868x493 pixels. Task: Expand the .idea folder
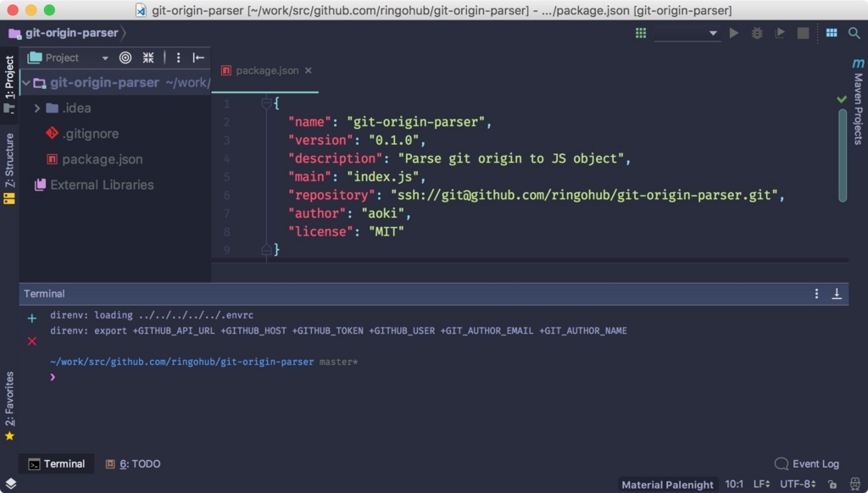point(37,108)
